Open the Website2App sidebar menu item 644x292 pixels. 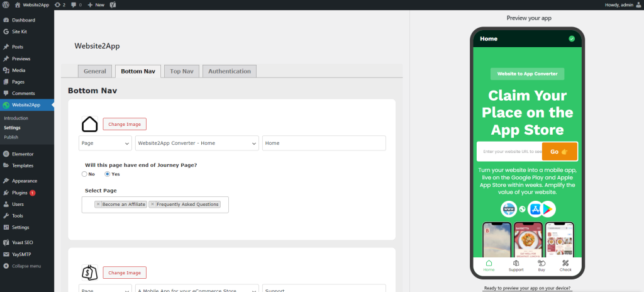26,105
